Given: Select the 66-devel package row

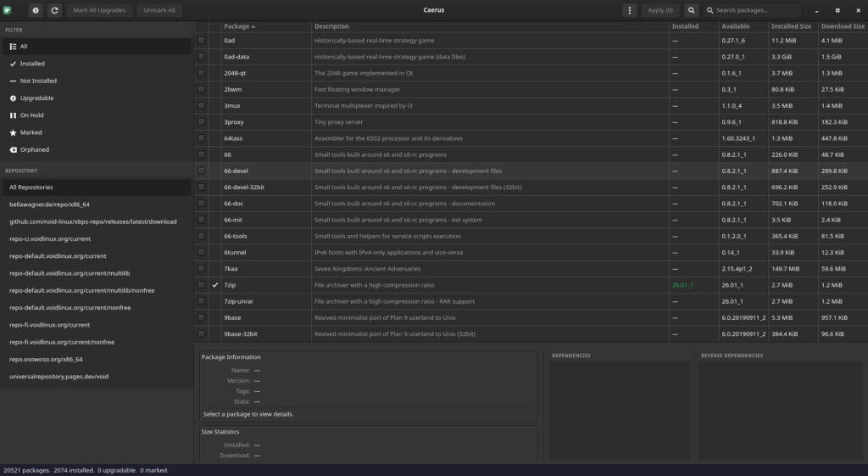Looking at the screenshot, I should (531, 171).
